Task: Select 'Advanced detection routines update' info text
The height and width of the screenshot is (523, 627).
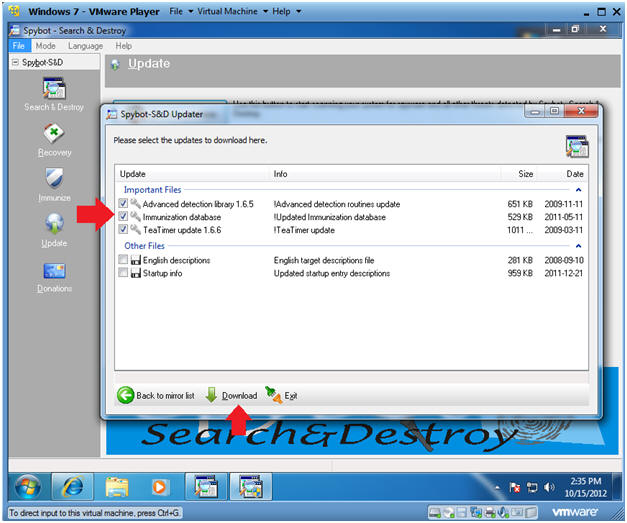Action: click(337, 204)
